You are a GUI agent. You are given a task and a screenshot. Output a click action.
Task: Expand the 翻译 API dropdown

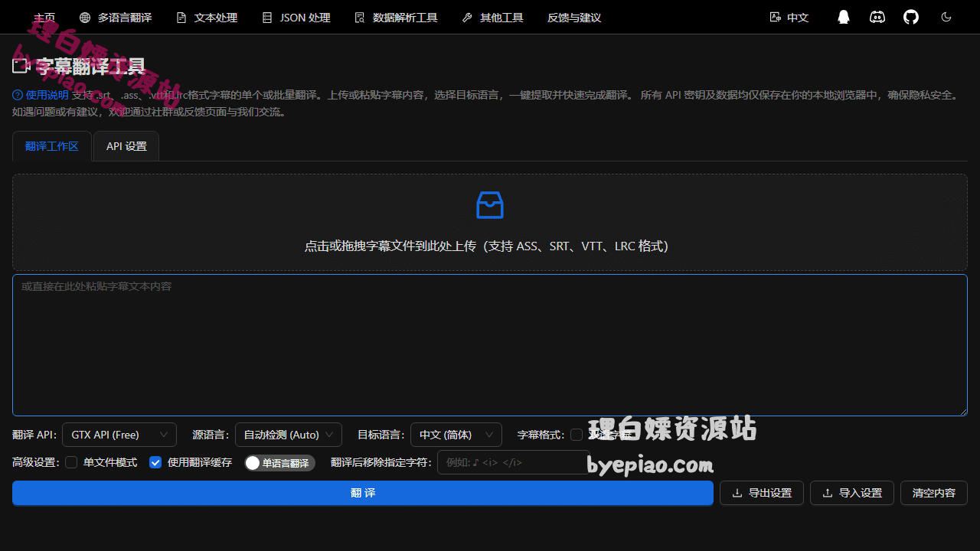(119, 435)
